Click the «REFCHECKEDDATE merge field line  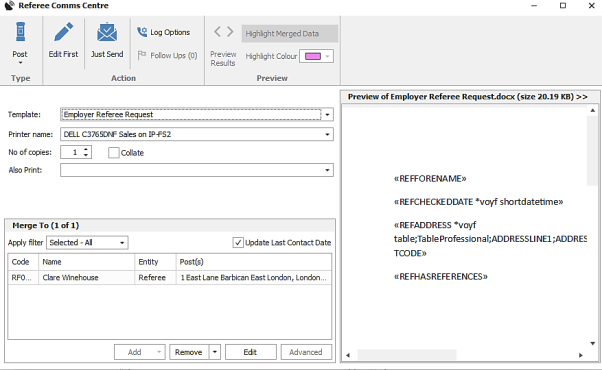click(x=478, y=202)
